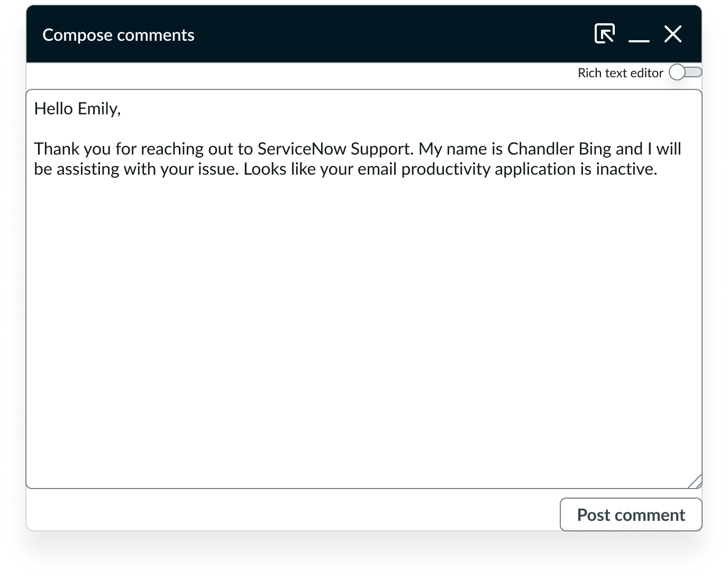
Task: Toggle the Rich text editor switch off
Action: [685, 72]
